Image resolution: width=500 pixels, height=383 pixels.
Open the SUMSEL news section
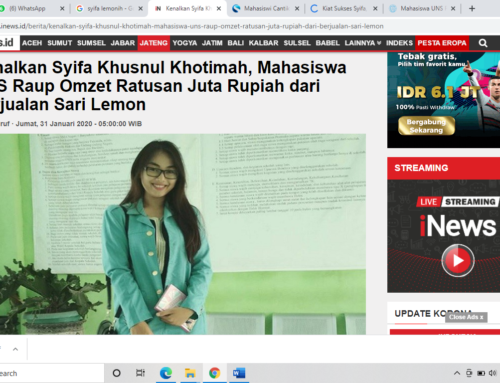tap(91, 43)
